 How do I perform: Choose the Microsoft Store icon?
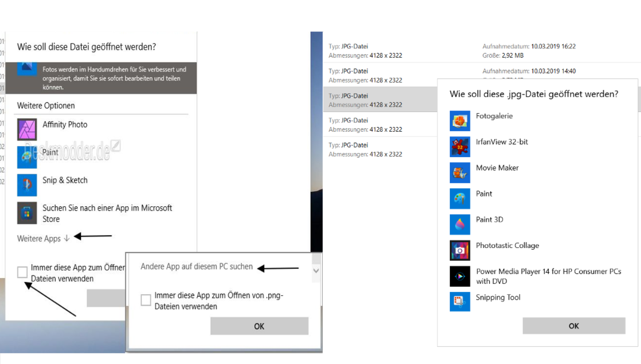[x=27, y=213]
